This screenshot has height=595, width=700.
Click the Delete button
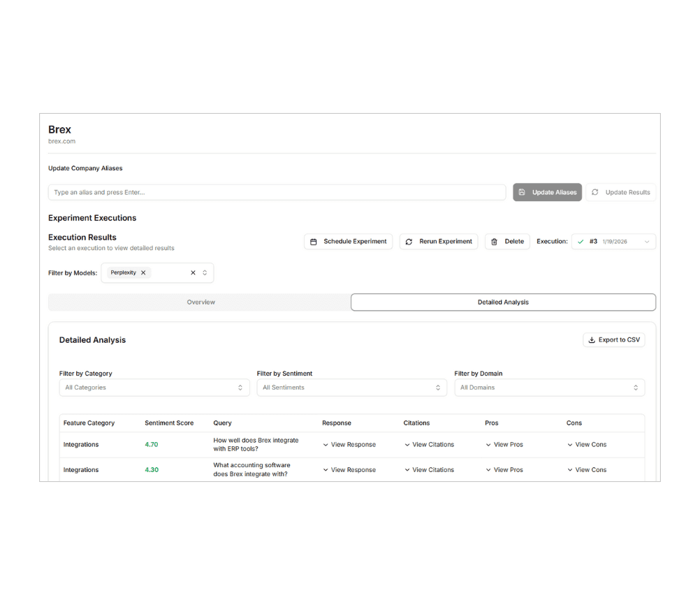pyautogui.click(x=507, y=241)
